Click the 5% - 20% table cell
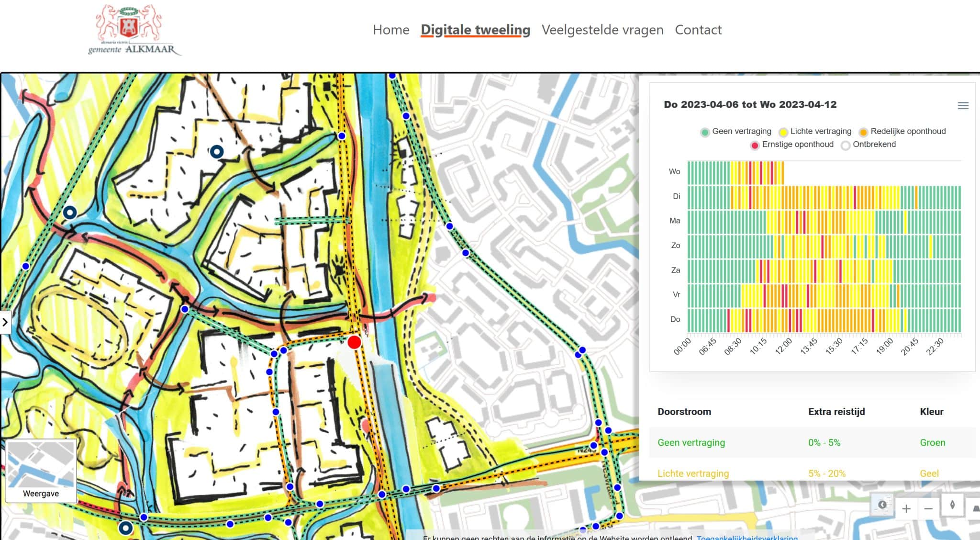The width and height of the screenshot is (980, 540). 827,473
